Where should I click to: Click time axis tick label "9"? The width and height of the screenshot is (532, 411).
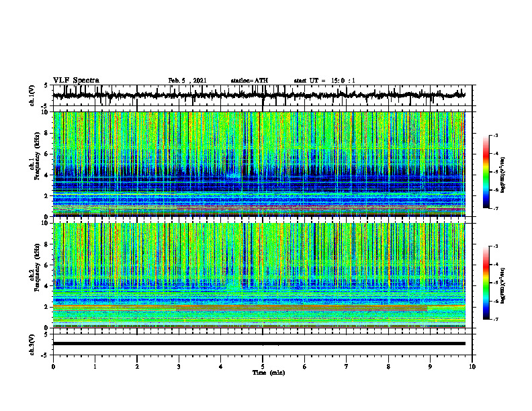(x=430, y=367)
